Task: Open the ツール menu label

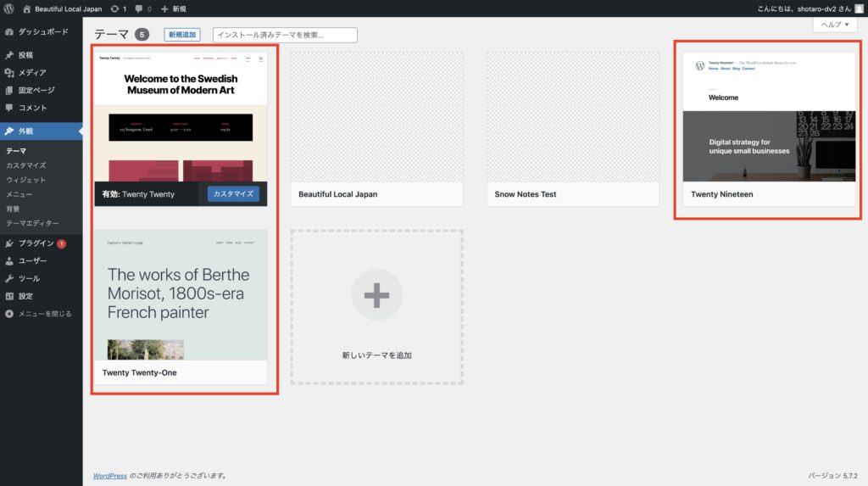Action: [x=29, y=278]
